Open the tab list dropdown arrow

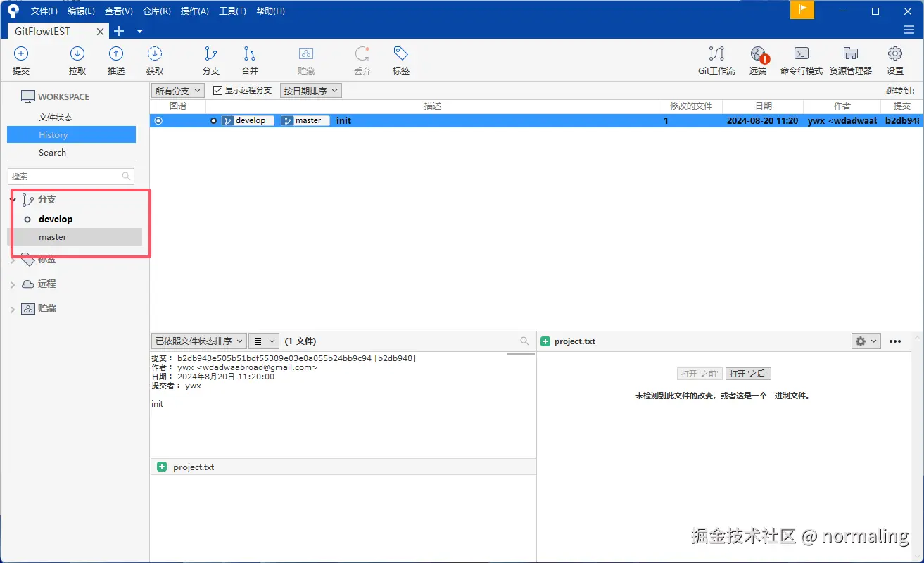coord(139,32)
